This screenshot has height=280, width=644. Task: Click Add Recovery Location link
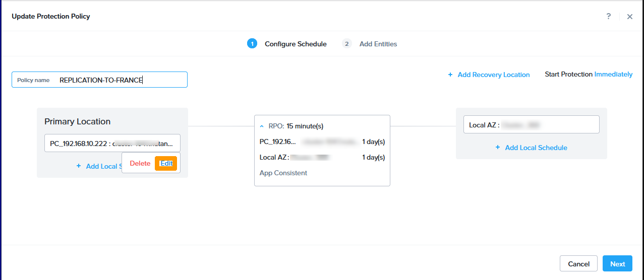pyautogui.click(x=493, y=75)
